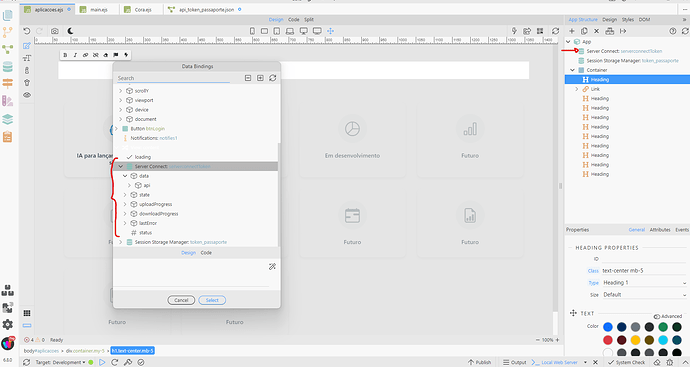Collapse all in Data Bindings picker
The height and width of the screenshot is (367, 690).
pyautogui.click(x=248, y=78)
